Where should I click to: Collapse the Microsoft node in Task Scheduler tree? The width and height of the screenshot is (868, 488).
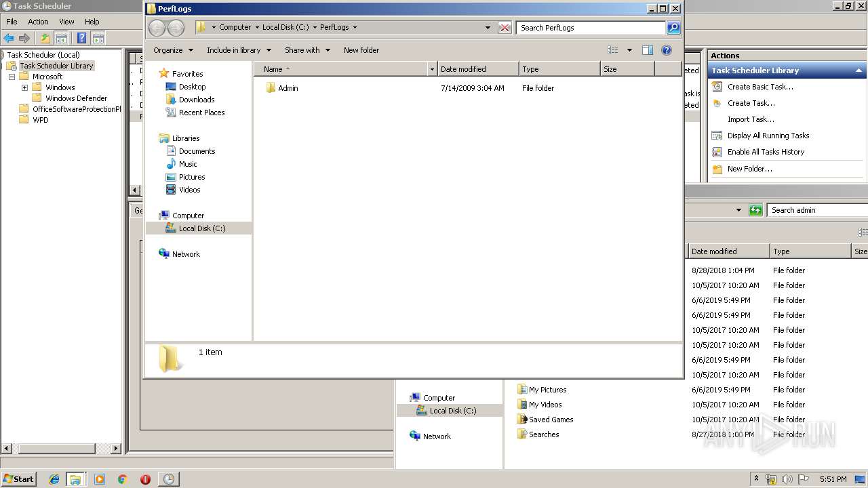coord(12,77)
